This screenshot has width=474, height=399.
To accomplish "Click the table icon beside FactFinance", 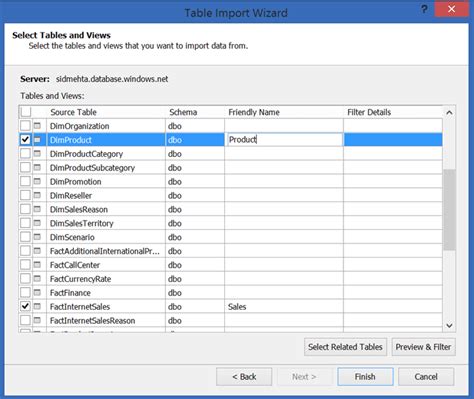I will (x=37, y=292).
